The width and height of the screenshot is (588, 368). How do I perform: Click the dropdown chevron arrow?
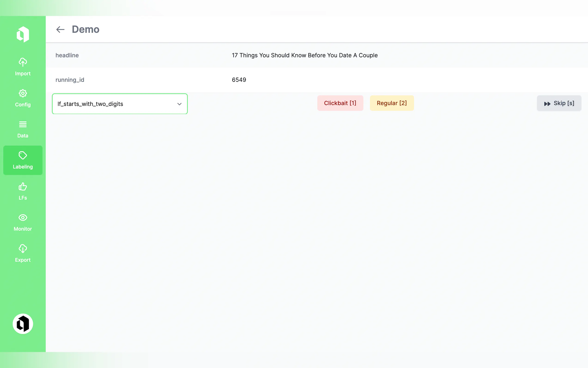tap(179, 104)
